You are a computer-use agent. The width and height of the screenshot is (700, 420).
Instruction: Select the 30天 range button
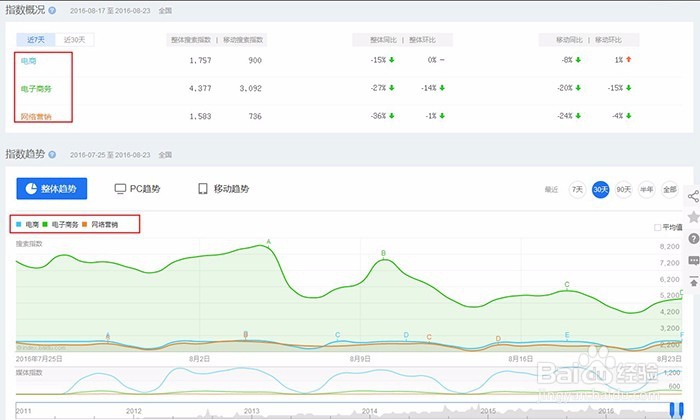[600, 189]
